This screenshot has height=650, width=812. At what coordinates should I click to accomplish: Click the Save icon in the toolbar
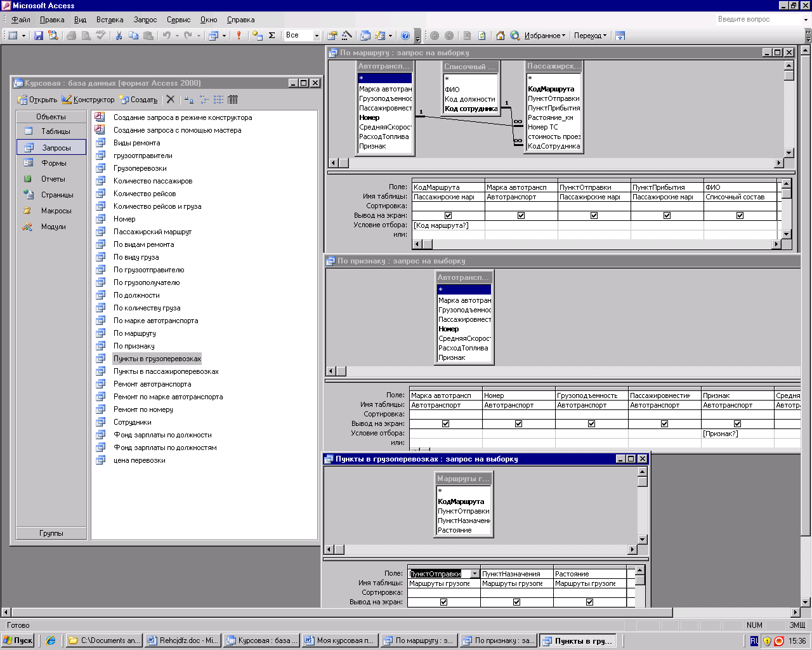tap(39, 36)
